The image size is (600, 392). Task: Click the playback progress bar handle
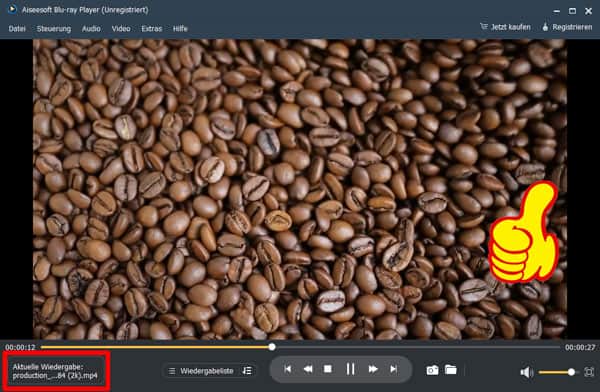click(272, 347)
